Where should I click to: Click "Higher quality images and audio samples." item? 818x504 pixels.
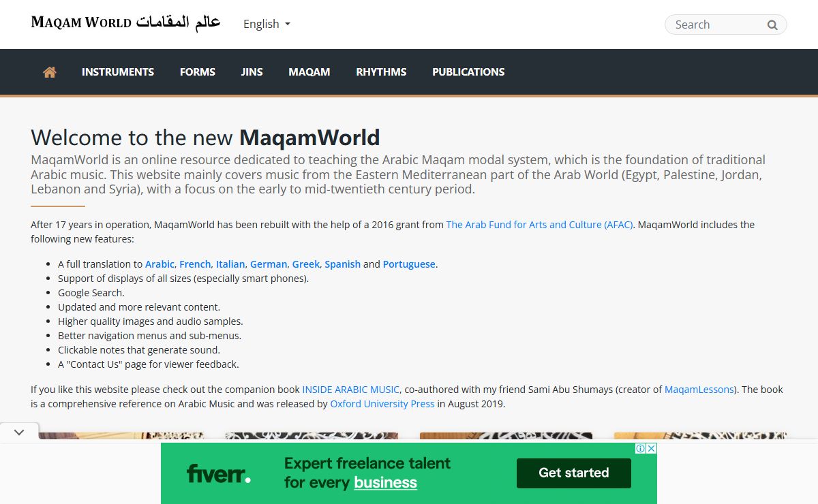click(151, 321)
